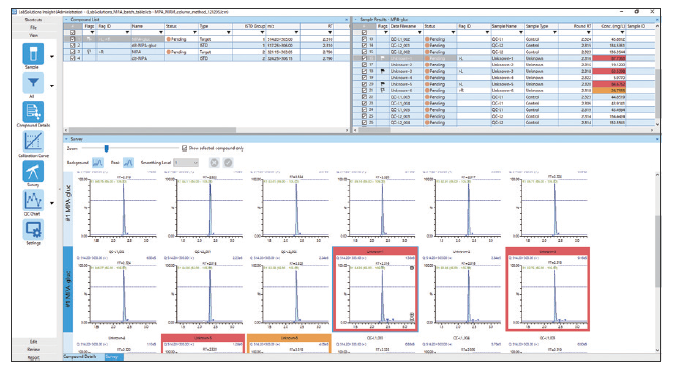Open the QC Chart view

(x=33, y=200)
